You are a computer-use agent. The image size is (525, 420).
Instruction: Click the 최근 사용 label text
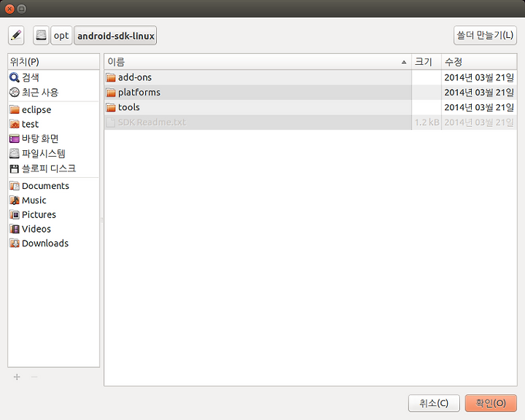40,92
